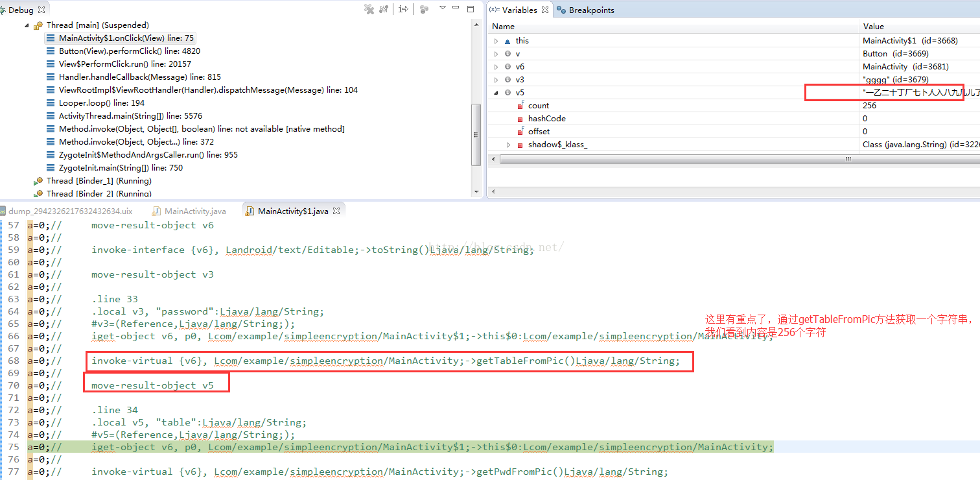Viewport: 980px width, 480px height.
Task: Select the v3 value "gggg" (id=3679)
Action: pyautogui.click(x=896, y=80)
